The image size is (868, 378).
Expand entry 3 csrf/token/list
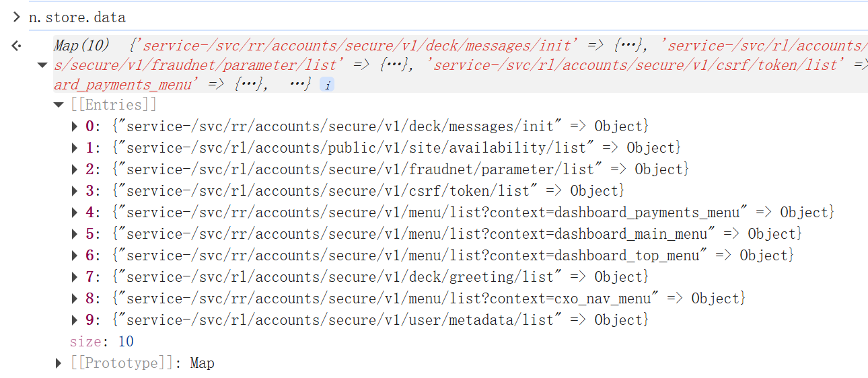(x=75, y=191)
